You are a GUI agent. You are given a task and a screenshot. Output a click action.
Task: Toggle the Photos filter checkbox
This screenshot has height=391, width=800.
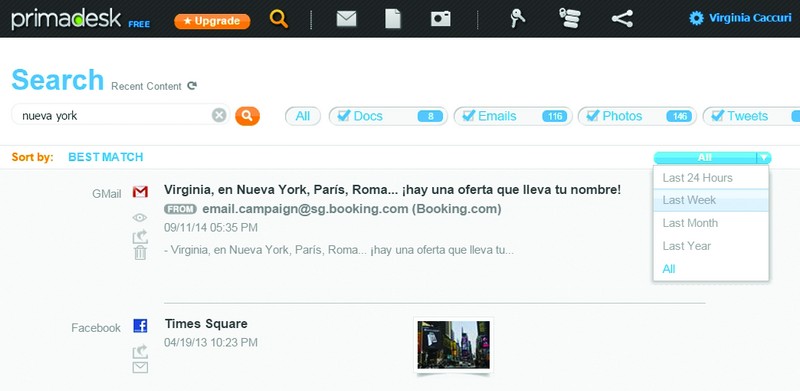click(x=593, y=116)
